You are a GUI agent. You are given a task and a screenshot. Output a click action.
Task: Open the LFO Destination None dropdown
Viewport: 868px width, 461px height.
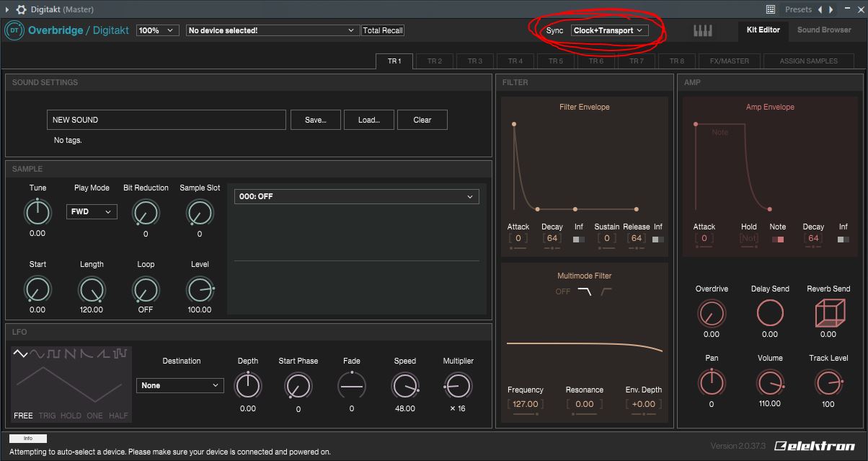click(x=180, y=385)
